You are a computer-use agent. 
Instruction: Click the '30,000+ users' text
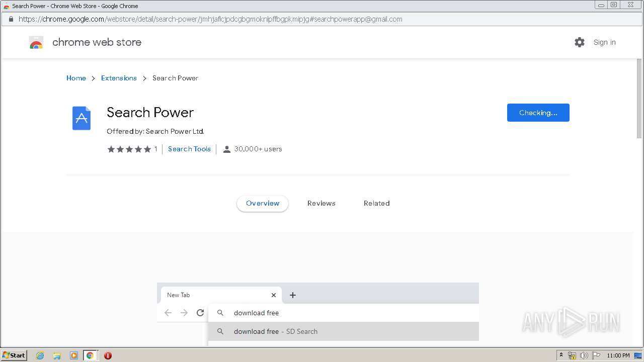(258, 149)
